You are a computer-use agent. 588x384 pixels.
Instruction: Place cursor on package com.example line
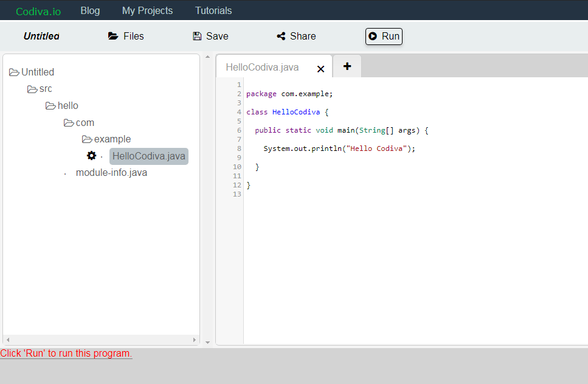pyautogui.click(x=289, y=94)
